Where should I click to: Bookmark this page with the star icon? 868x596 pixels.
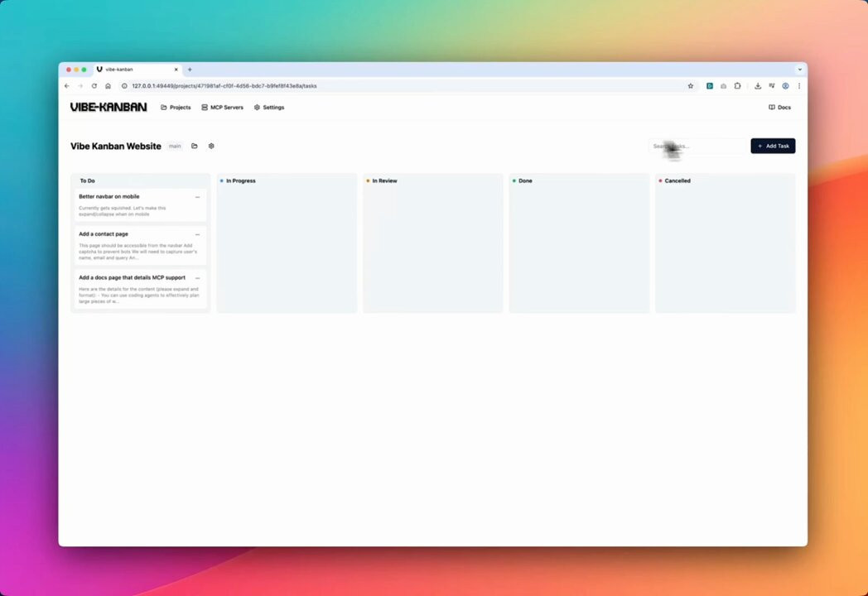(690, 86)
